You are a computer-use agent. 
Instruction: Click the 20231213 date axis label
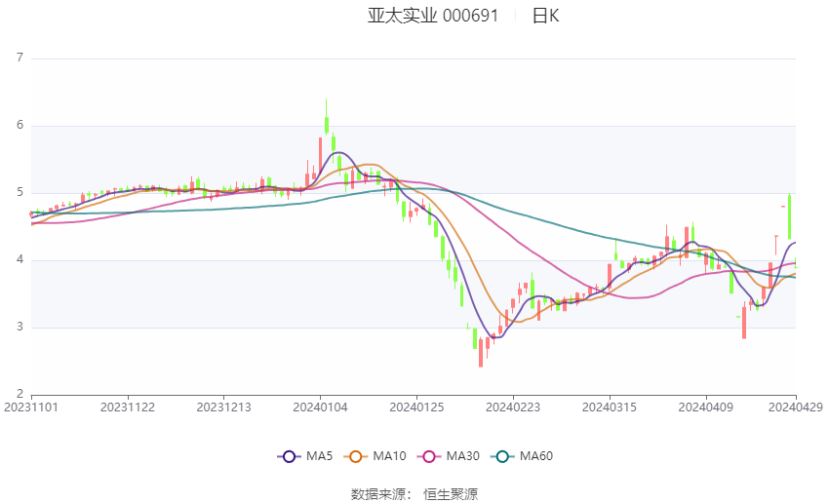pyautogui.click(x=223, y=407)
